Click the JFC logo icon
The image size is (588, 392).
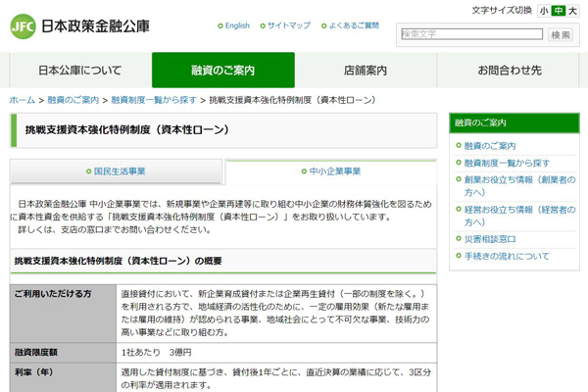coord(24,26)
